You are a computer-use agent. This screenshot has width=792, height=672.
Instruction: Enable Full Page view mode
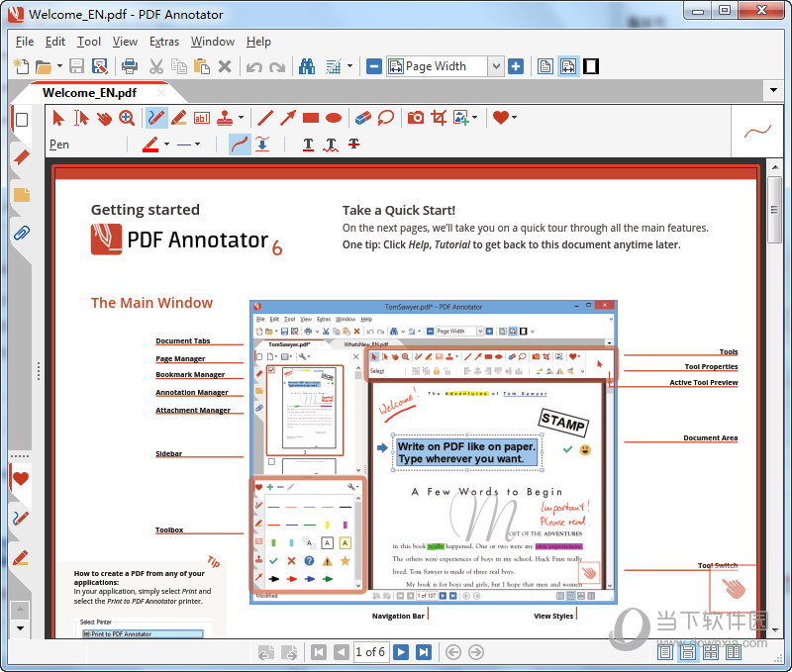point(545,66)
